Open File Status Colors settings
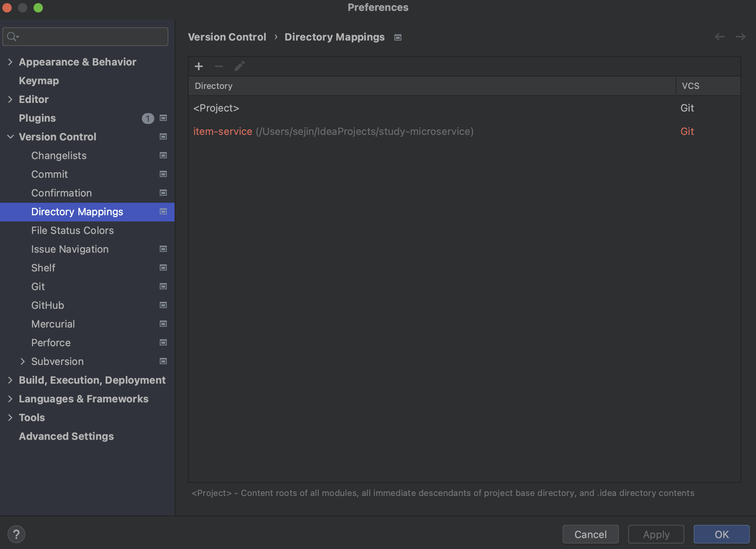Viewport: 756px width, 549px height. pyautogui.click(x=72, y=230)
